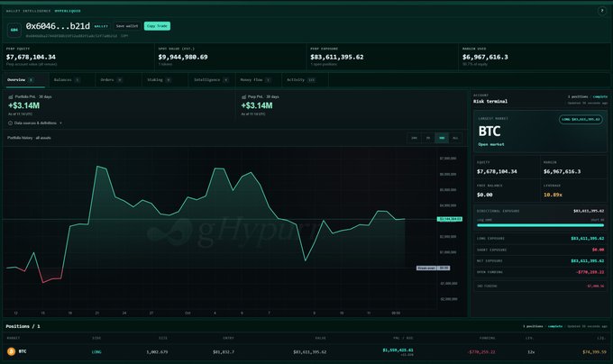The width and height of the screenshot is (613, 364).
Task: Click the Open market link
Action: pos(491,144)
